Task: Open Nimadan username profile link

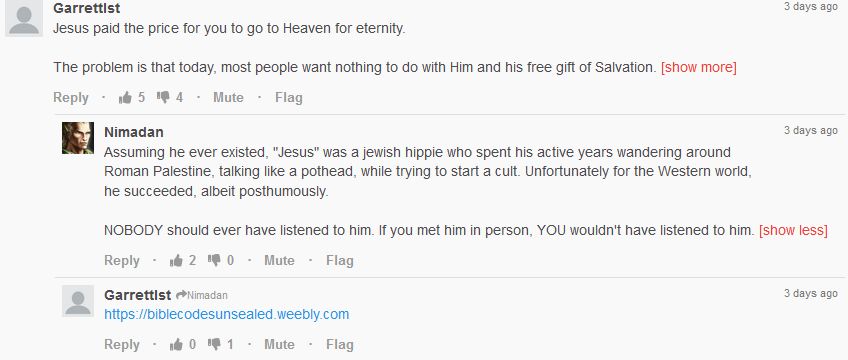Action: [x=134, y=132]
